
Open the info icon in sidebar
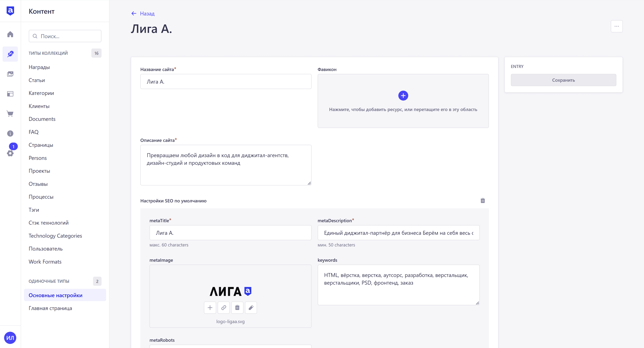click(x=10, y=134)
